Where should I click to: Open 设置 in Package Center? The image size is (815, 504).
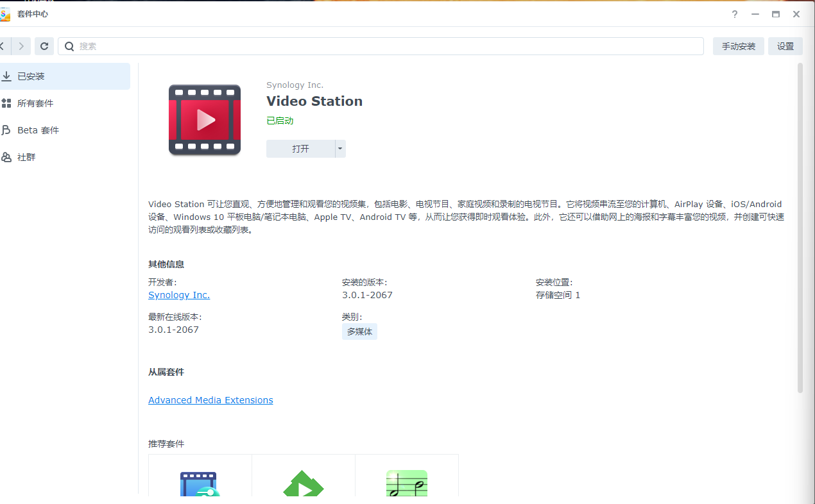click(x=785, y=46)
